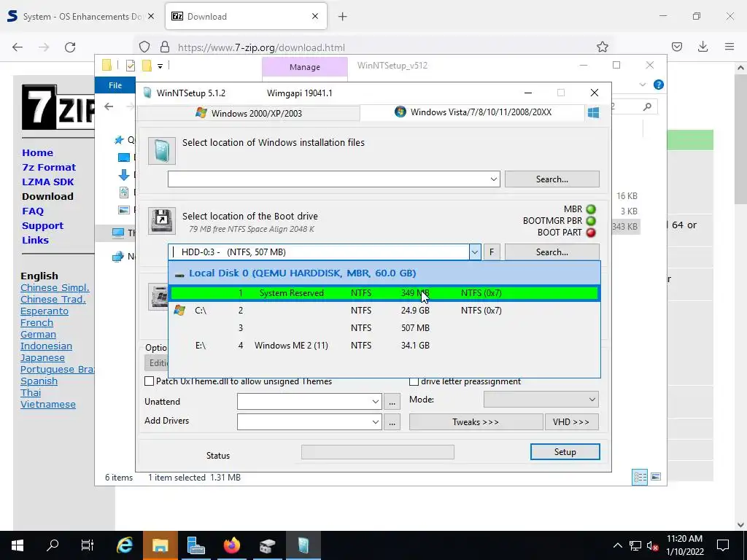Open the Firefox hamburger application menu

(729, 47)
